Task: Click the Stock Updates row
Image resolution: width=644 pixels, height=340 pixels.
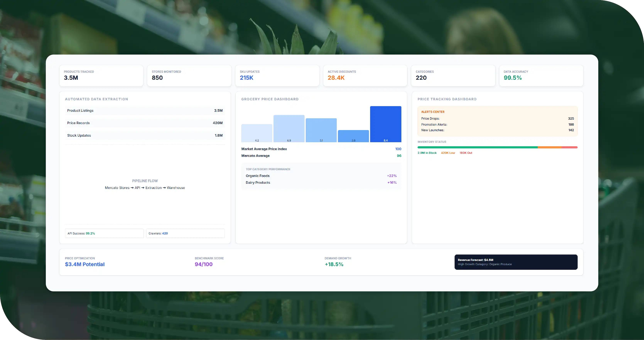Action: pyautogui.click(x=145, y=135)
